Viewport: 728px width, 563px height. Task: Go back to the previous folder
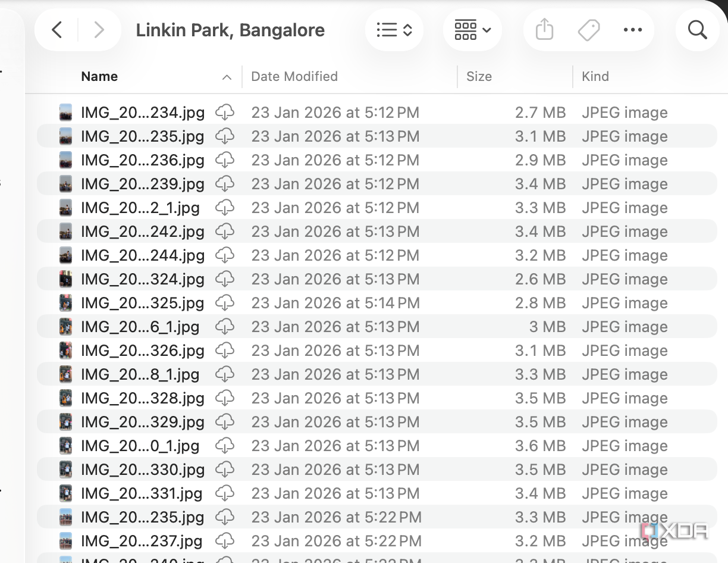click(x=57, y=30)
